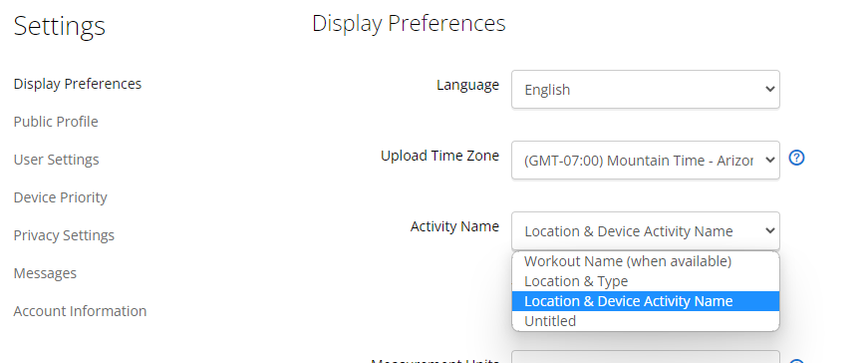The height and width of the screenshot is (363, 868).
Task: Click the Upload Time Zone help icon
Action: (x=796, y=159)
